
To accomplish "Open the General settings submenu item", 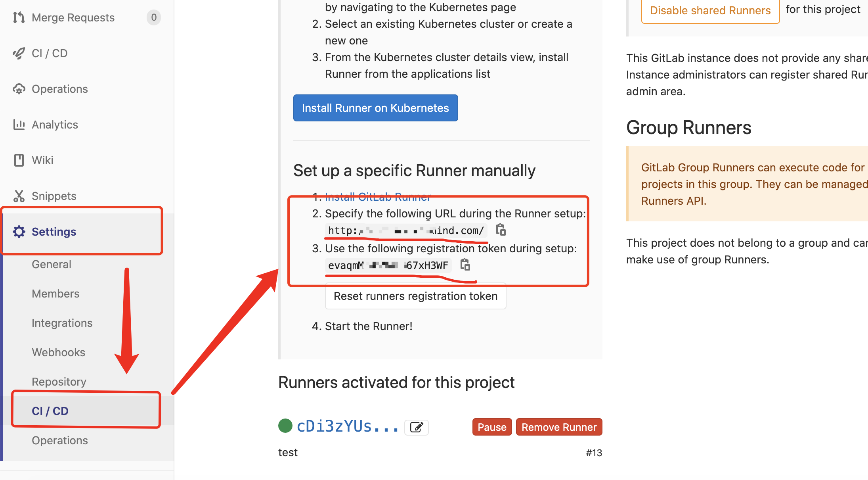I will click(x=52, y=264).
